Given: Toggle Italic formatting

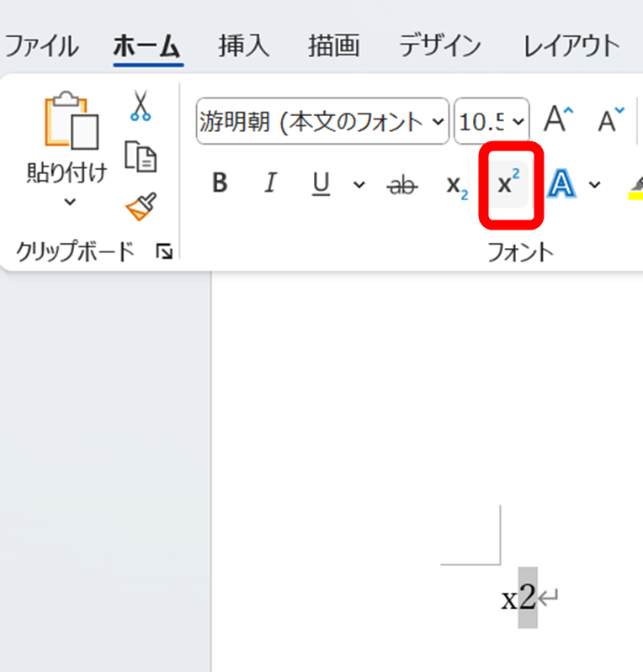Looking at the screenshot, I should tap(270, 184).
